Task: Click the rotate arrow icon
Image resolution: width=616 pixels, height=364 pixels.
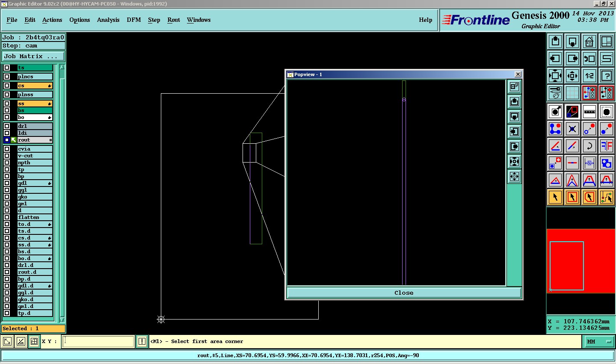Action: (589, 146)
